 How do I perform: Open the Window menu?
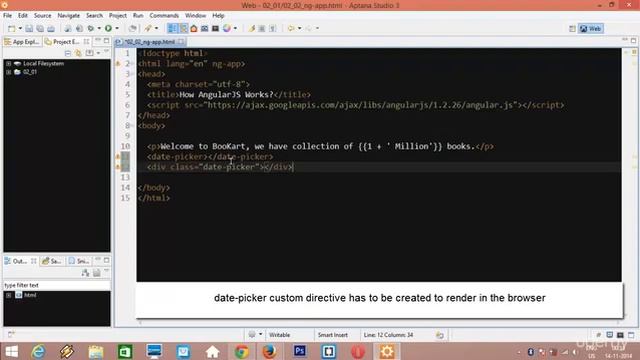click(x=196, y=16)
